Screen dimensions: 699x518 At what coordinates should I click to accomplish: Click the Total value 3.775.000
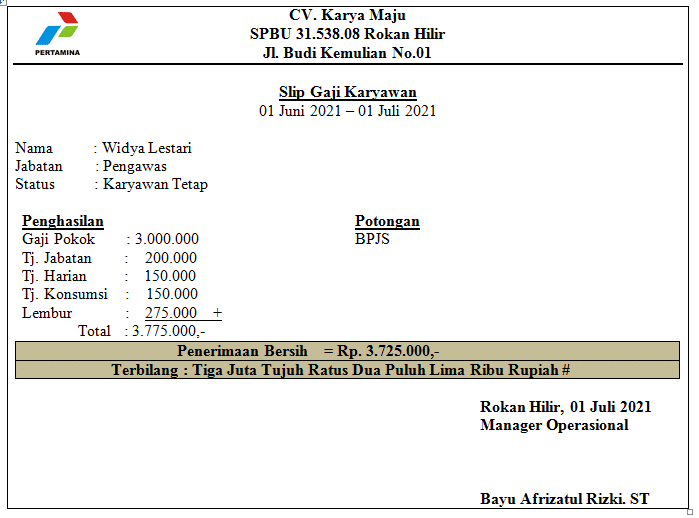[x=168, y=331]
